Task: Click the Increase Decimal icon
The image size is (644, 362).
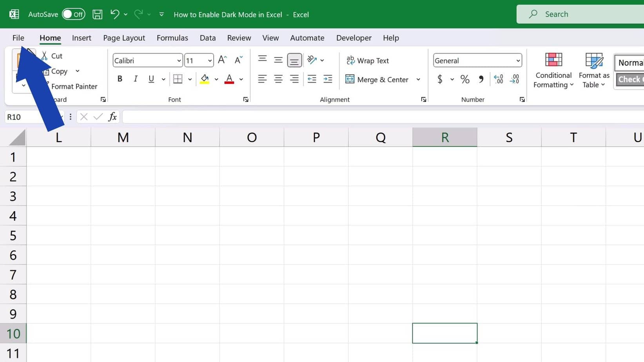Action: (499, 79)
